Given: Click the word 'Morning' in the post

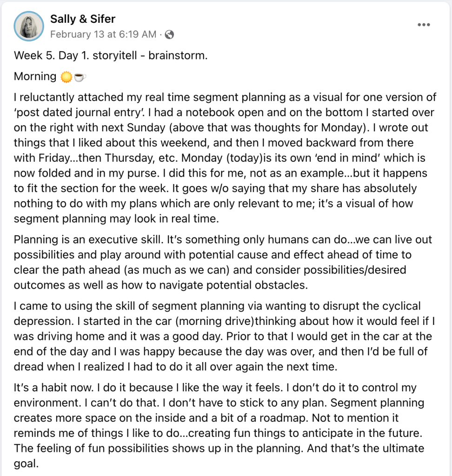Looking at the screenshot, I should [35, 76].
